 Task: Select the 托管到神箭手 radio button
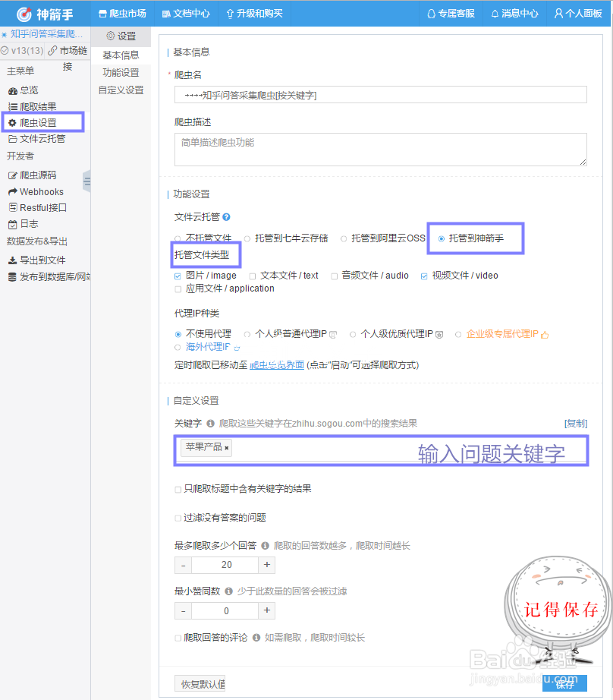pyautogui.click(x=442, y=237)
